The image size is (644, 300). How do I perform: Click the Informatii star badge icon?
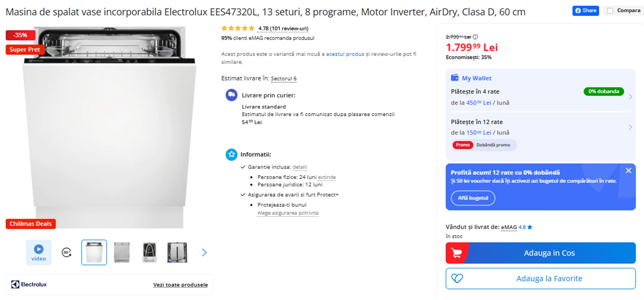(231, 154)
